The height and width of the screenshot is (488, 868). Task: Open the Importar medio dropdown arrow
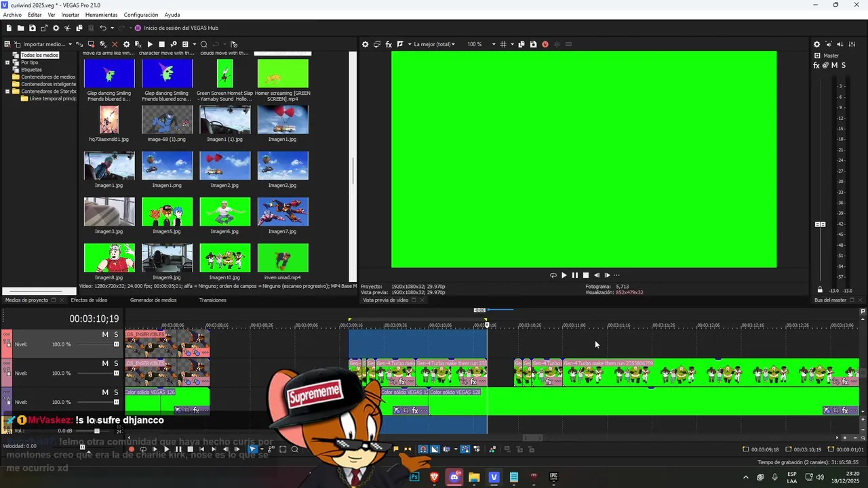tap(69, 44)
